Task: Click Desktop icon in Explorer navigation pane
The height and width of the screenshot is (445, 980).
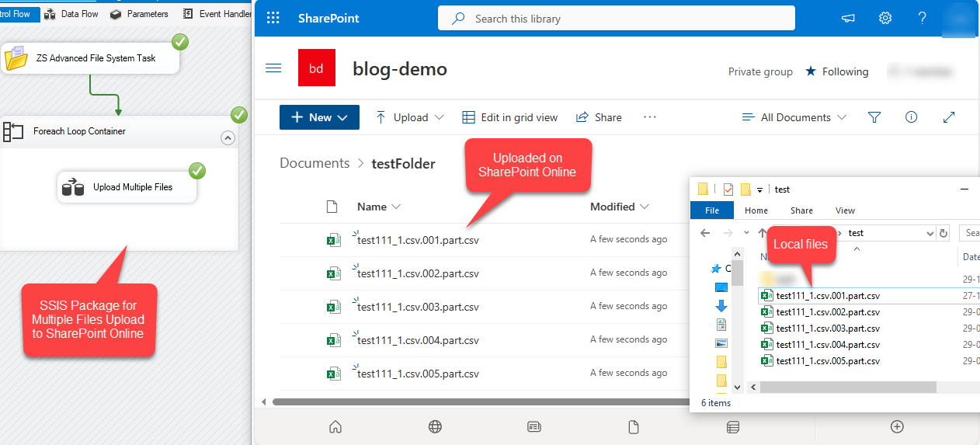Action: click(x=721, y=287)
